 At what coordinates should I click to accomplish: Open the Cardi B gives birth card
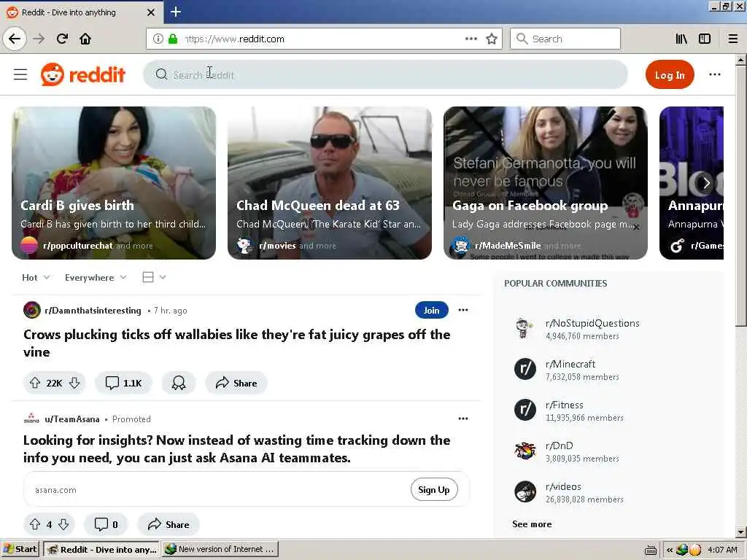(114, 183)
